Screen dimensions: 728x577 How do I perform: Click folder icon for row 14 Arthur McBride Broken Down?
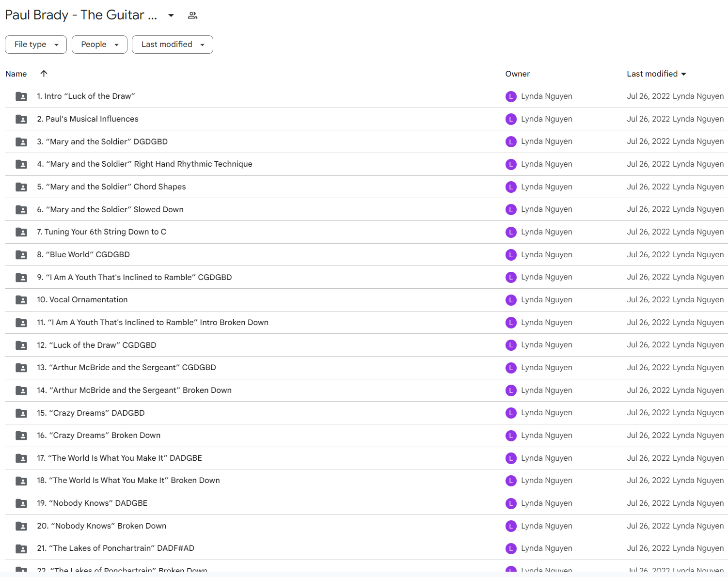[x=21, y=390]
